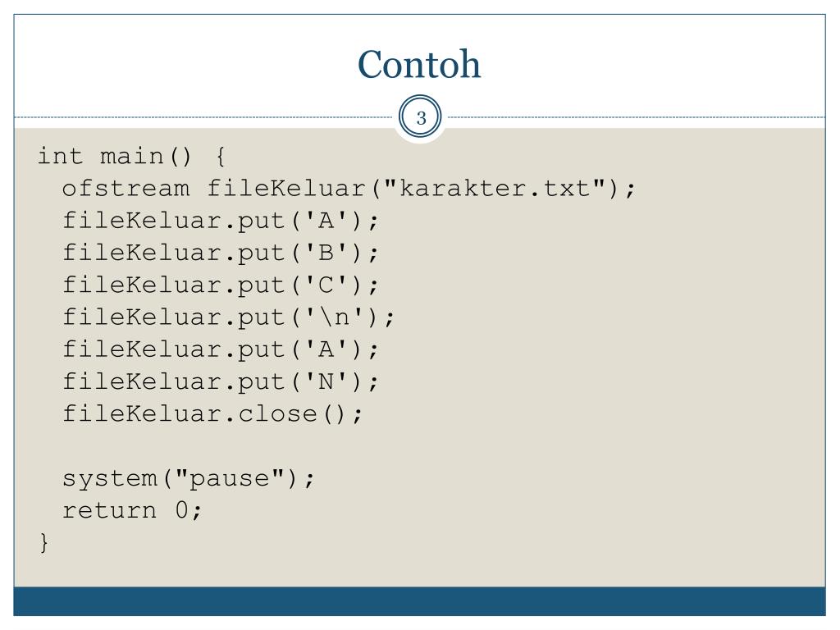Click the circled slide number 3
Image resolution: width=840 pixels, height=630 pixels.
point(421,116)
